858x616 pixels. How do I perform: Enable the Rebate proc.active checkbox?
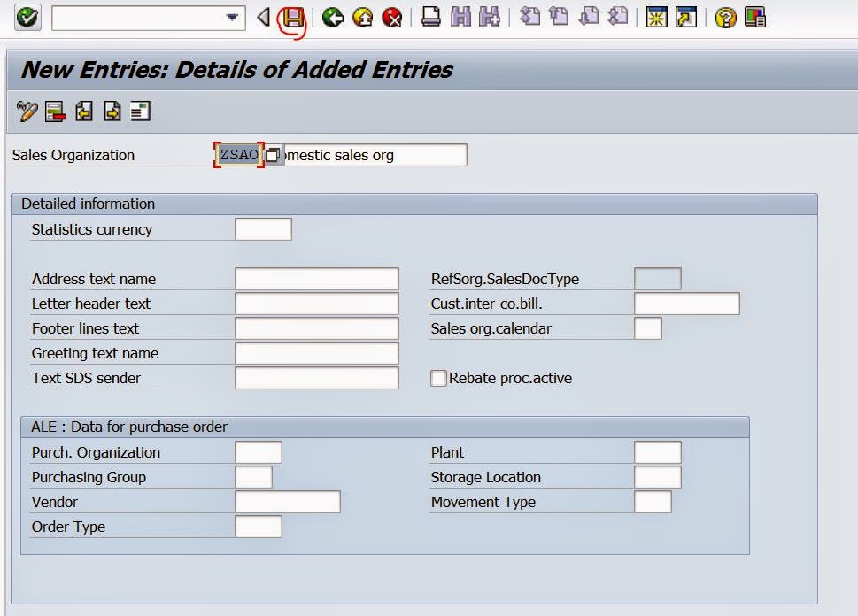(x=438, y=378)
